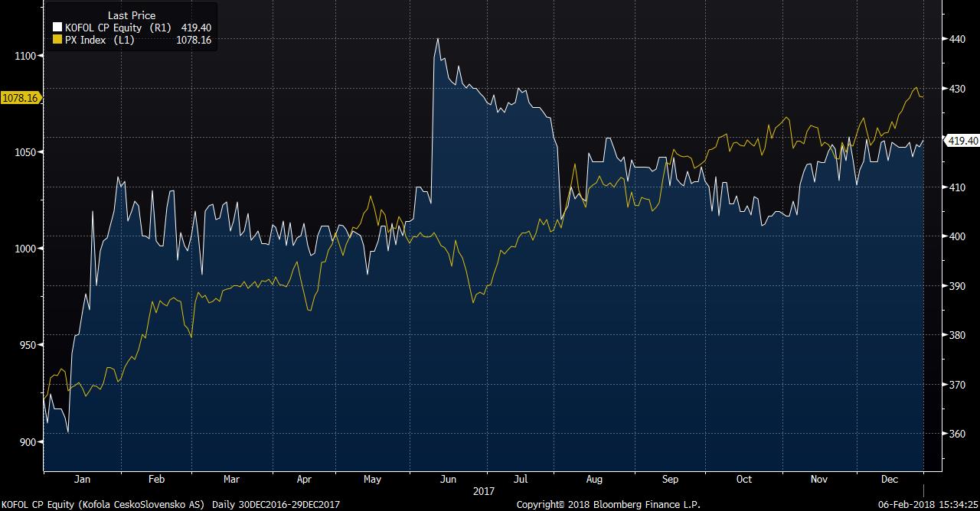Click the 1000 left-axis label

coord(25,249)
